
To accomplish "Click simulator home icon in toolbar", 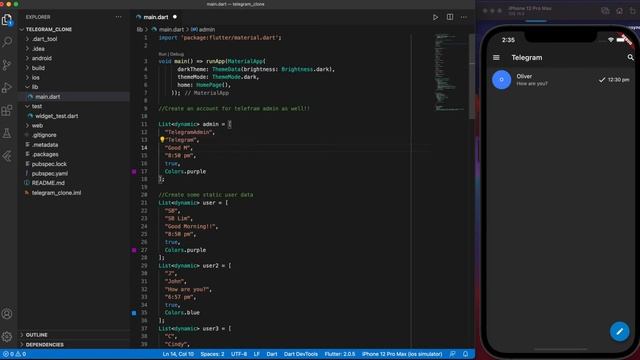I will click(x=620, y=11).
